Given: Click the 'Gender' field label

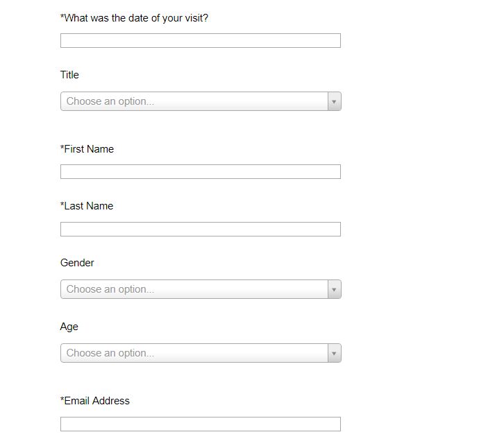Looking at the screenshot, I should click(x=77, y=263).
